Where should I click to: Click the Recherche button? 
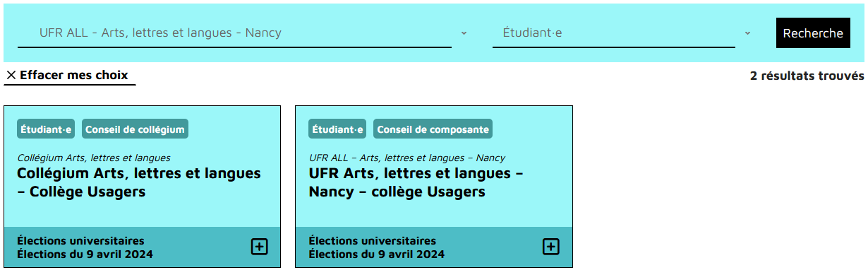pyautogui.click(x=813, y=33)
